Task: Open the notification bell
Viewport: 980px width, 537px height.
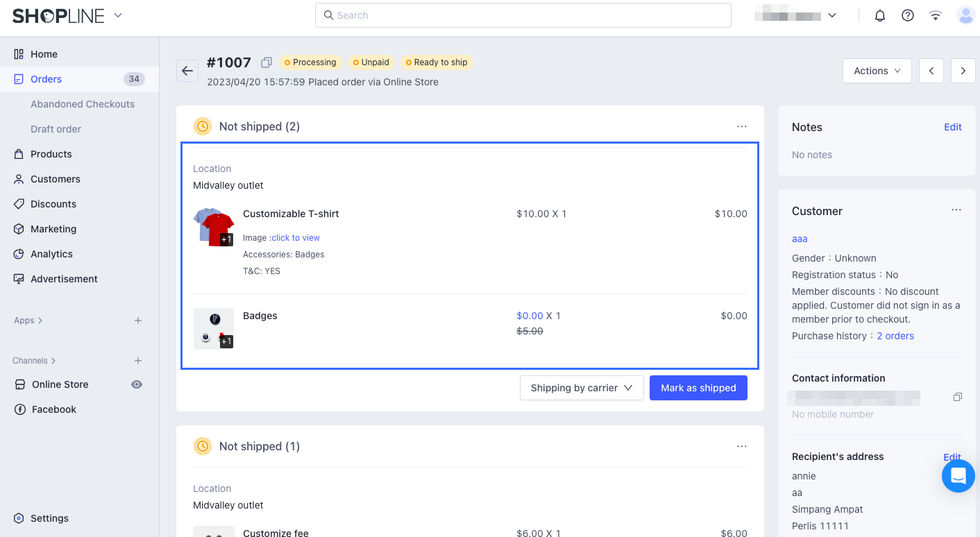Action: tap(879, 15)
